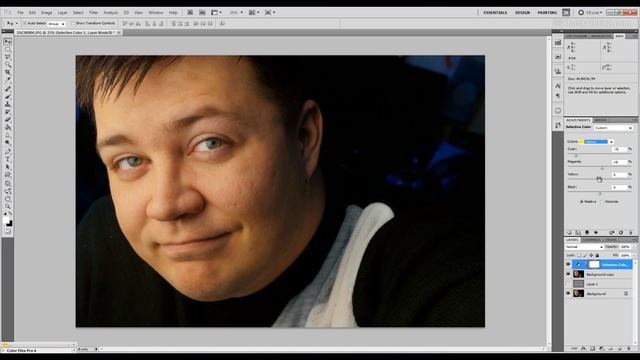Hide the Selective Color layer
The width and height of the screenshot is (640, 360).
(568, 264)
